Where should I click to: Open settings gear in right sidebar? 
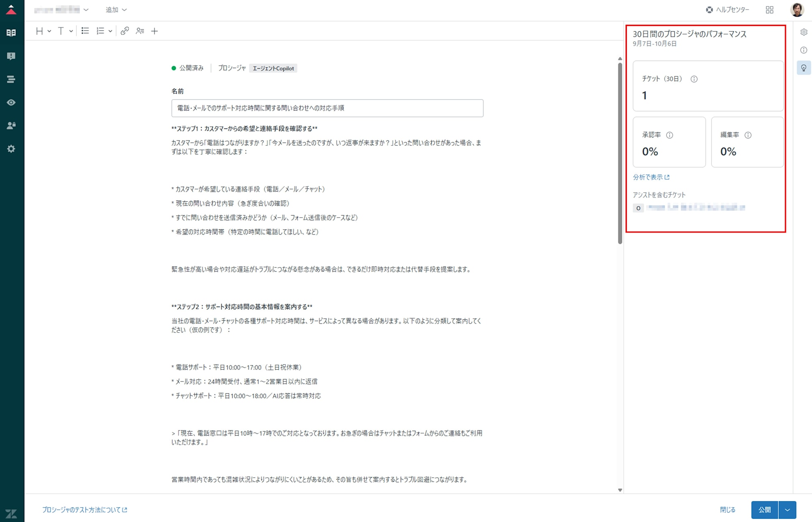803,32
